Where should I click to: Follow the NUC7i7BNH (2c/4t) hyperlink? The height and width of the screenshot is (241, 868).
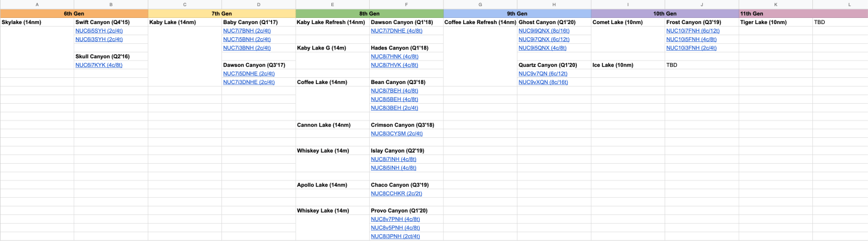coord(247,30)
